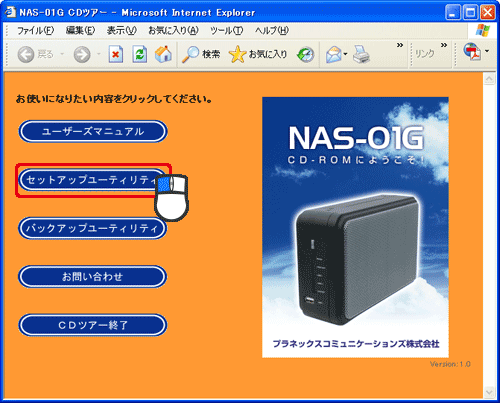Open the History clock icon
The image size is (500, 403).
[x=306, y=55]
